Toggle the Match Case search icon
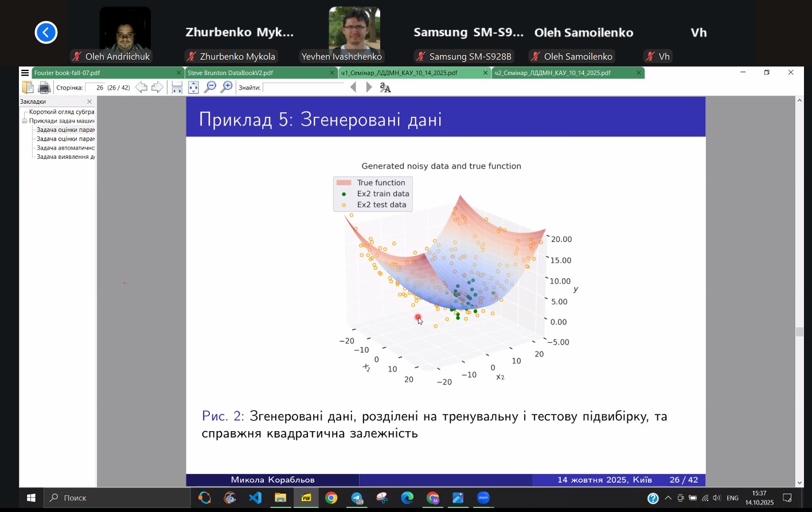 click(385, 88)
